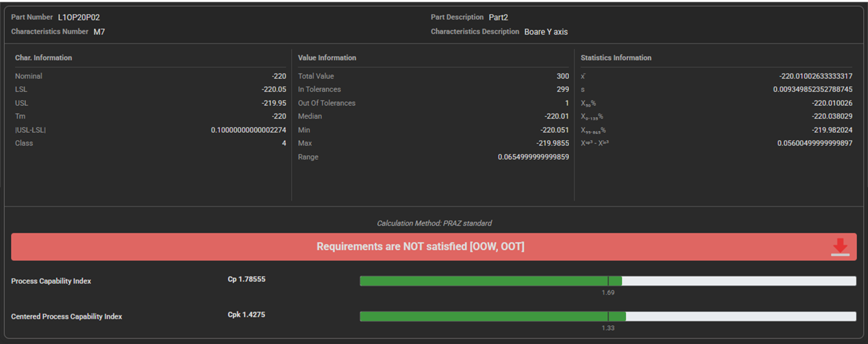The height and width of the screenshot is (344, 868).
Task: Click the Out Of Tolerances row
Action: [327, 103]
